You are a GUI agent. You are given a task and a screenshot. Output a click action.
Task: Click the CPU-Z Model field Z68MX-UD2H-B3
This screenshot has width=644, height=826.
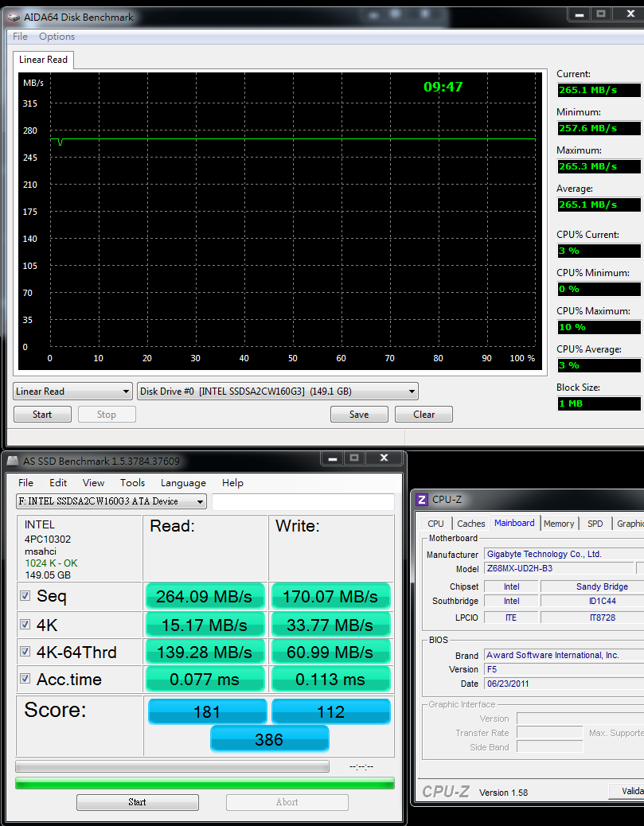coord(559,568)
